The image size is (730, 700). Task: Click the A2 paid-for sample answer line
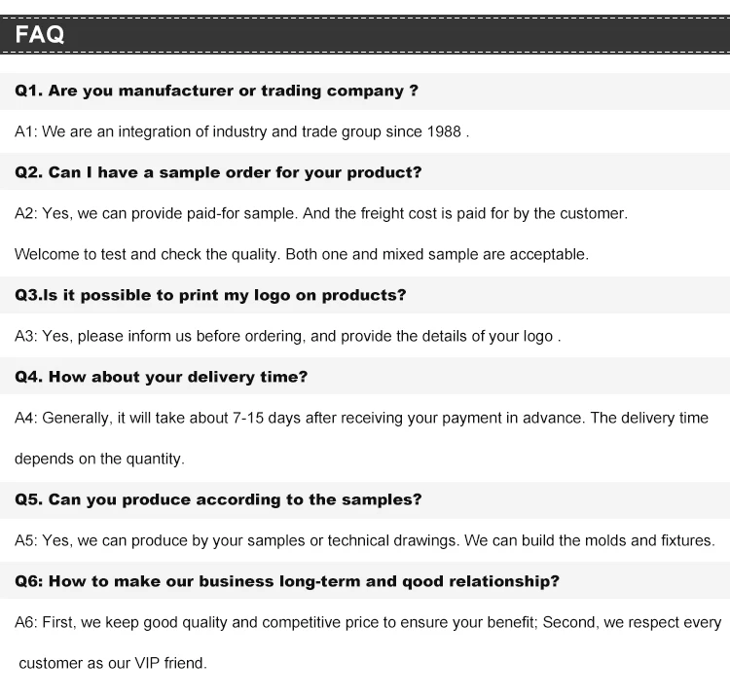321,214
